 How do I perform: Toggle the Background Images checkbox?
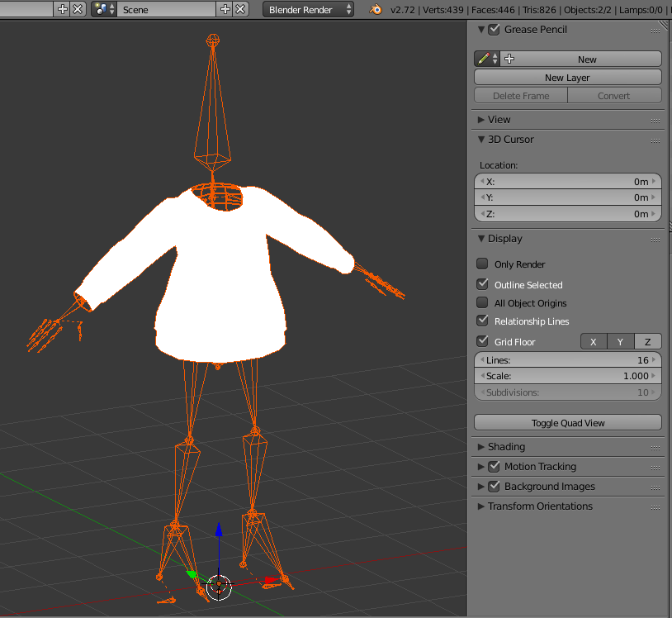(495, 486)
